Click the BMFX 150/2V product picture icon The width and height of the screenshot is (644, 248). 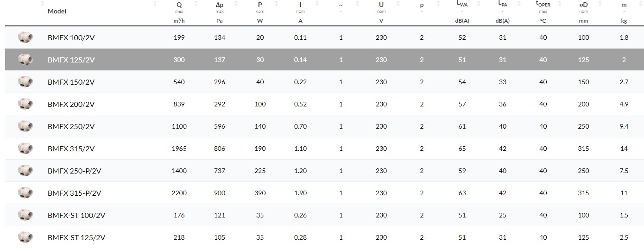(25, 82)
